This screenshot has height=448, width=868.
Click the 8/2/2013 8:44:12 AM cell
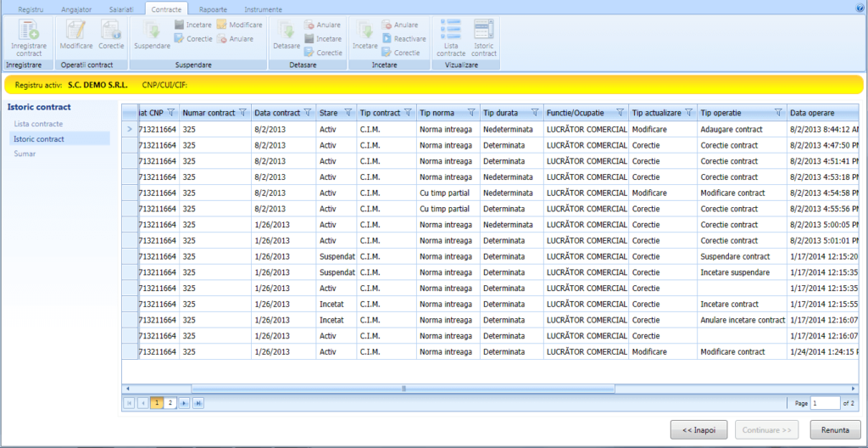[822, 129]
